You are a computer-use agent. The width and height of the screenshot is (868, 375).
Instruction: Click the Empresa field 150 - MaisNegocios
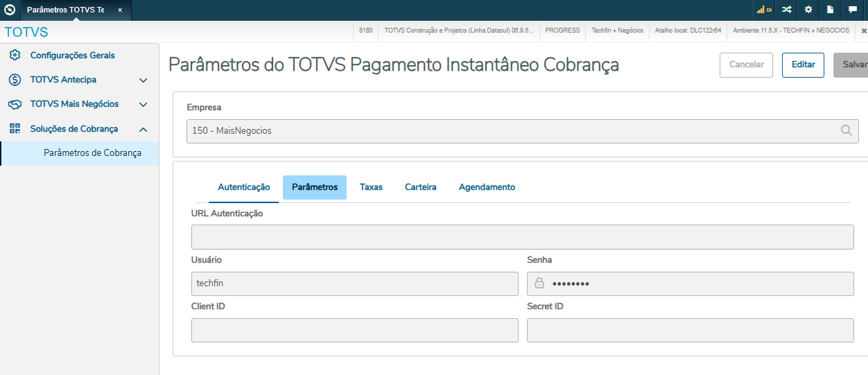523,130
